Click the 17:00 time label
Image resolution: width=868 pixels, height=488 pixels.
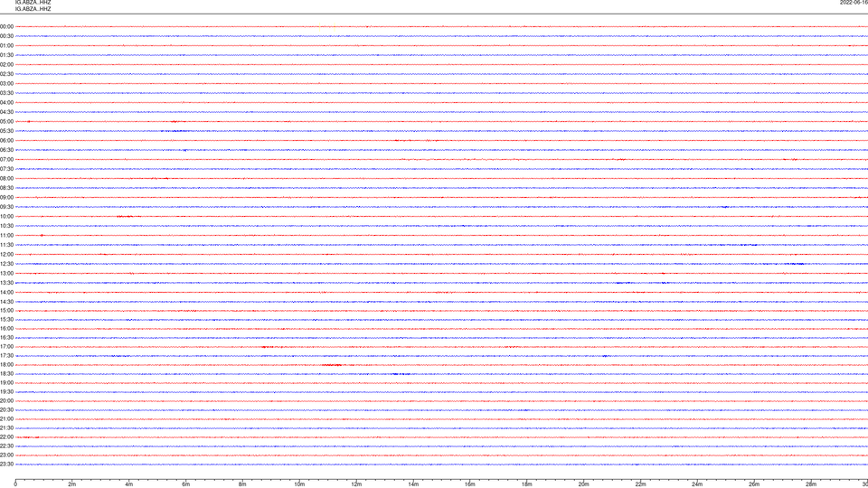(6, 347)
